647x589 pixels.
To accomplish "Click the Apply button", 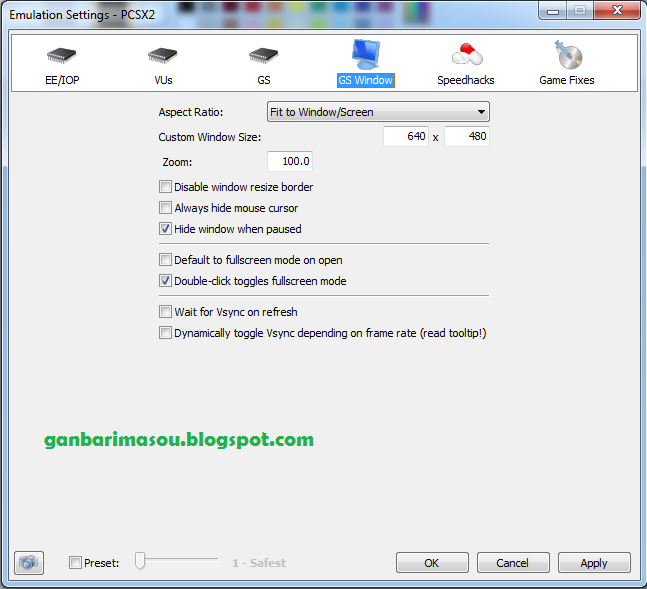I will 594,563.
